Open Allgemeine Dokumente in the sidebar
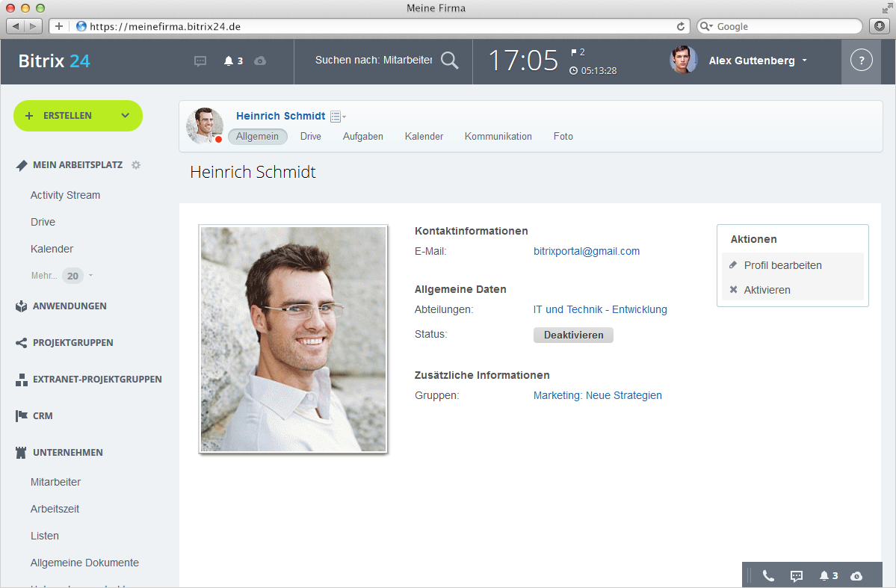The image size is (896, 588). point(84,563)
